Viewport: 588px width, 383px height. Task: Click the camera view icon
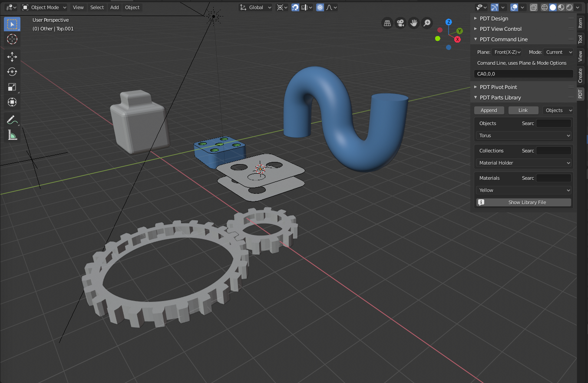pos(400,23)
